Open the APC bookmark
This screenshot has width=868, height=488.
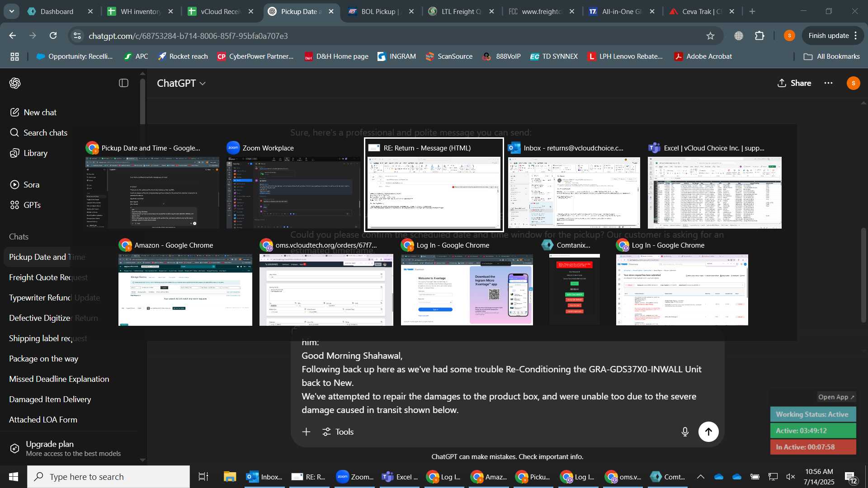coord(136,56)
